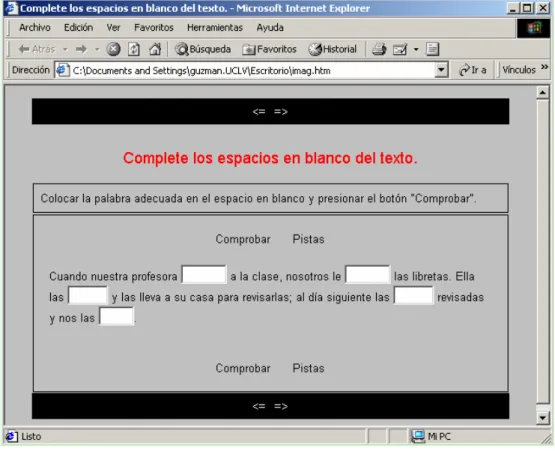555x451 pixels.
Task: Click the top <= previous navigation link
Action: (259, 112)
